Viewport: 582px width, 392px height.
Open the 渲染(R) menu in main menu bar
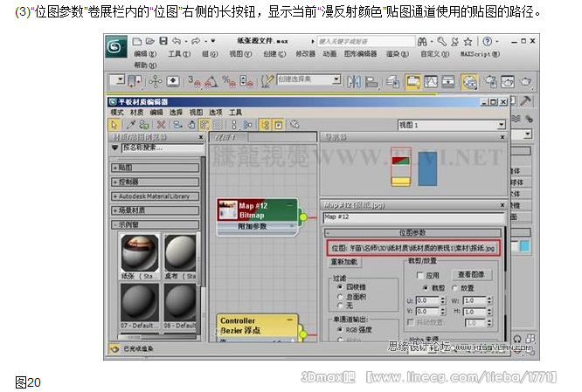398,54
